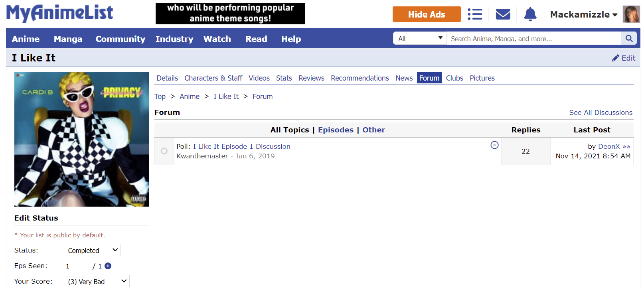Click the pencil Edit icon

(616, 58)
